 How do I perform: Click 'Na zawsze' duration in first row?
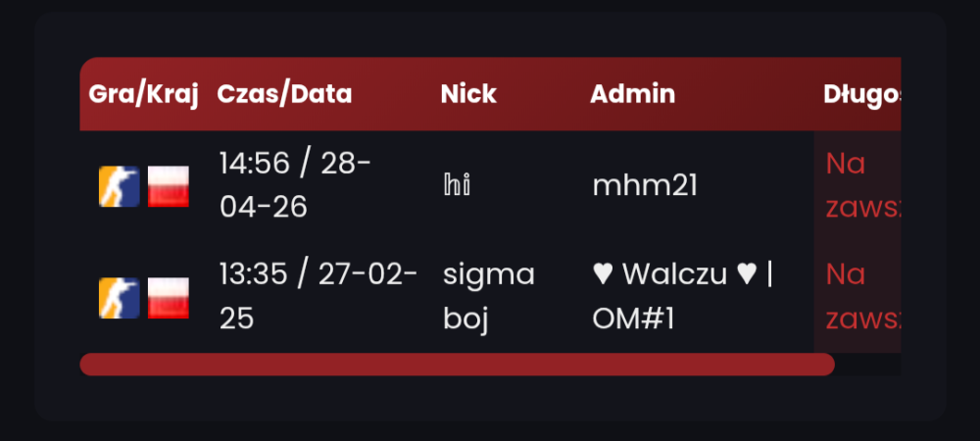(863, 186)
